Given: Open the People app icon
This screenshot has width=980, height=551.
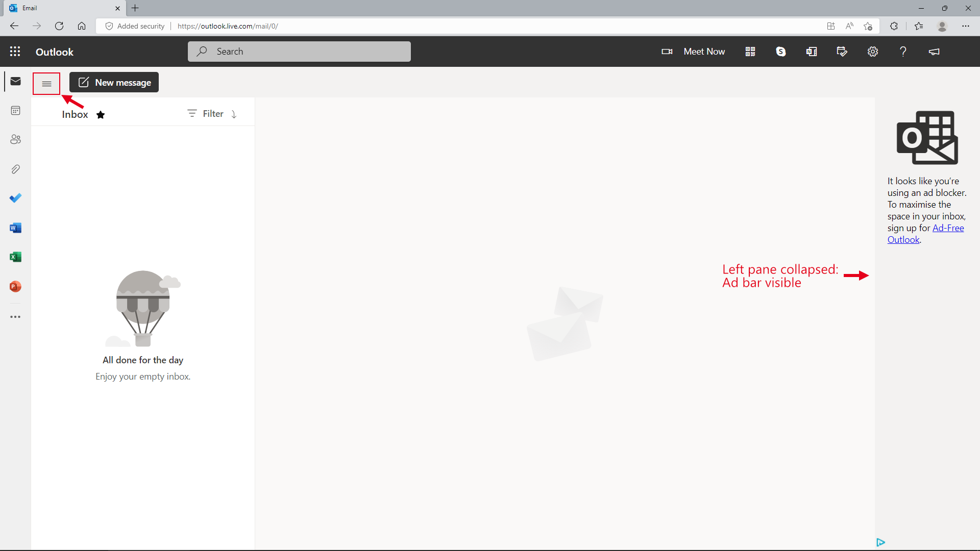Looking at the screenshot, I should pos(15,139).
